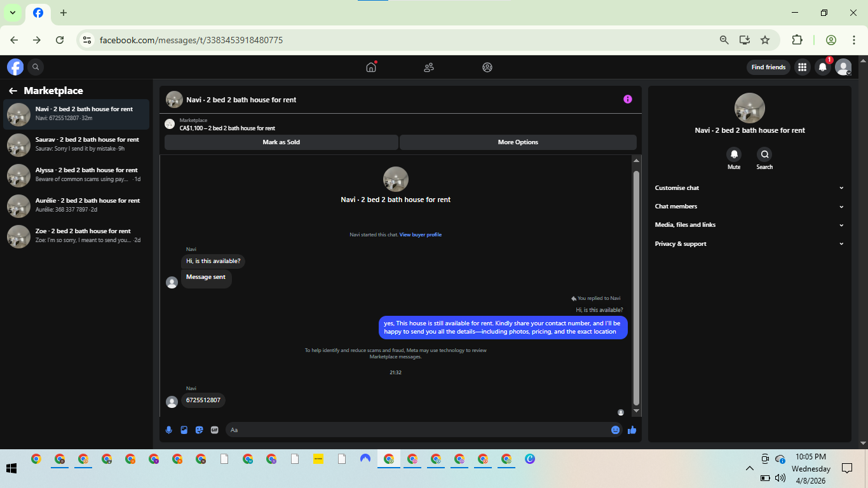Open the Friends icon in top navigation
Viewport: 868px width, 488px height.
[x=429, y=67]
